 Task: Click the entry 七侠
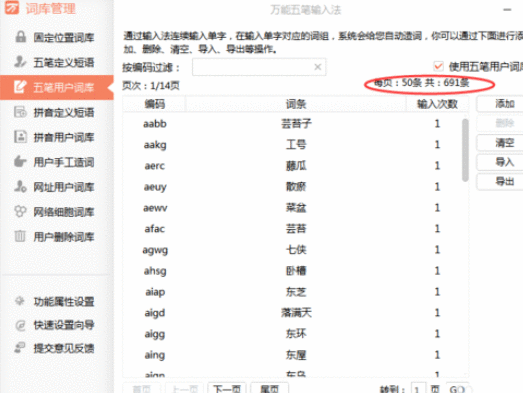[x=296, y=250]
